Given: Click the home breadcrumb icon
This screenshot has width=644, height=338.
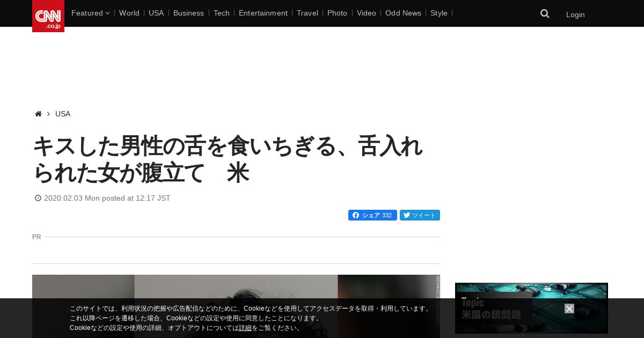Looking at the screenshot, I should coord(38,114).
